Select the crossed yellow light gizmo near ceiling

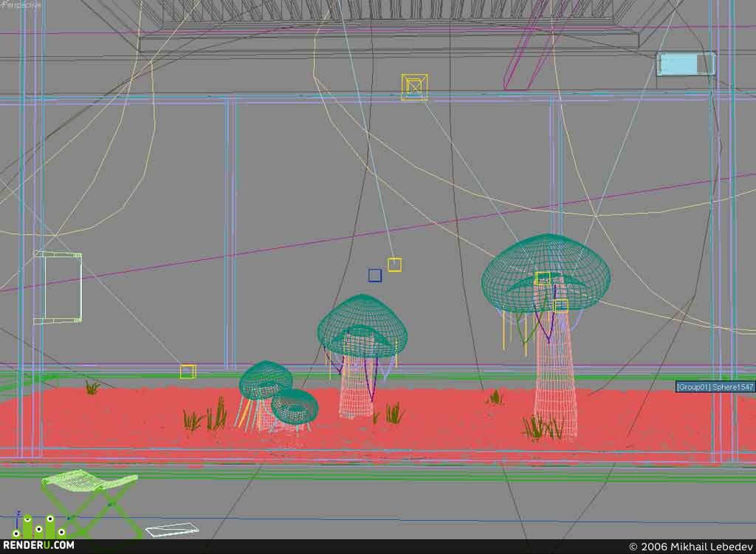pyautogui.click(x=414, y=87)
